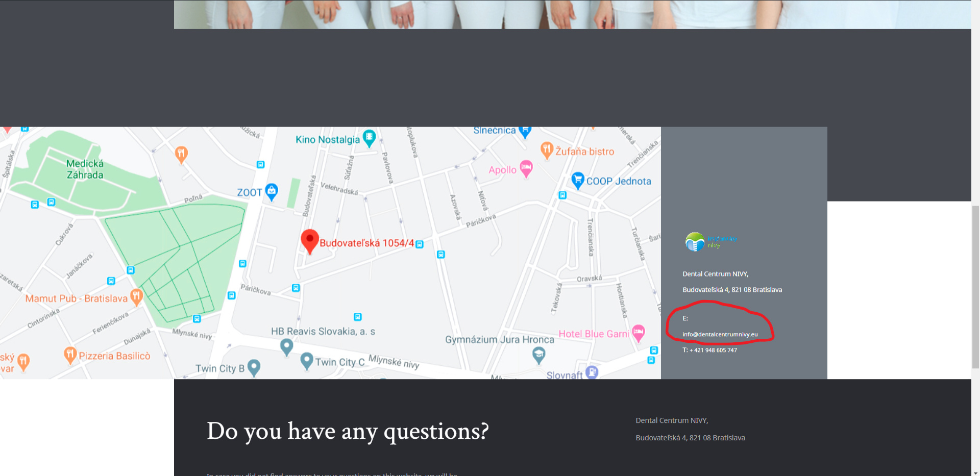Viewport: 980px width, 476px height.
Task: Open the Gymnázium Jura Hronca school pin
Action: tap(538, 355)
